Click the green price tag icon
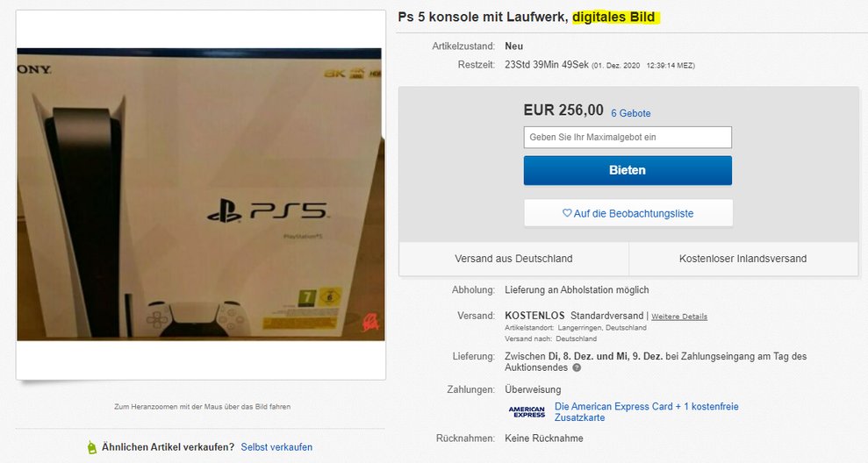The width and height of the screenshot is (868, 463). coord(92,447)
